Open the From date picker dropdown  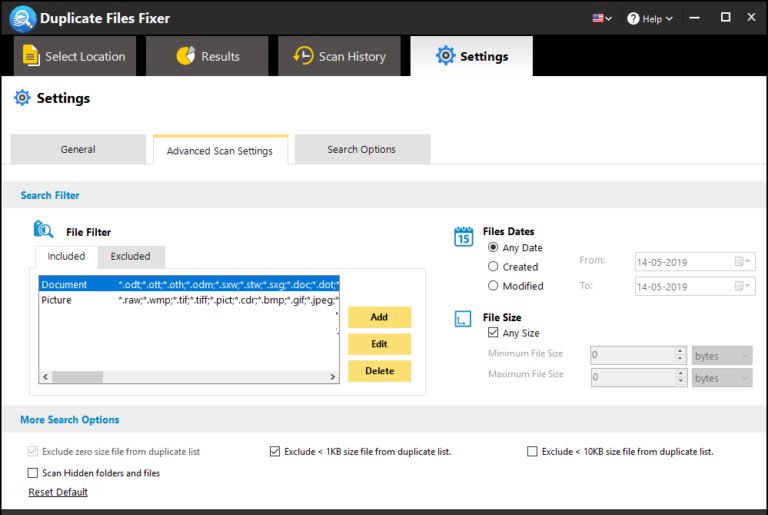pyautogui.click(x=743, y=262)
